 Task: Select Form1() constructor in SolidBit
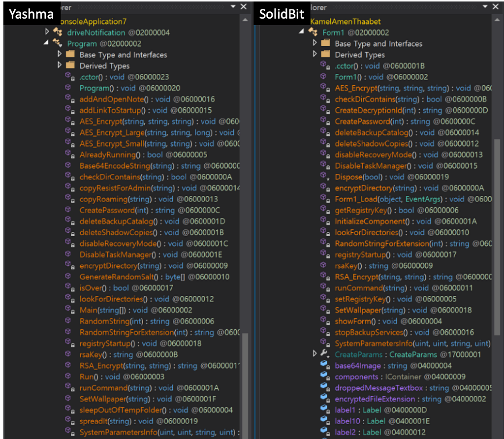tap(381, 77)
